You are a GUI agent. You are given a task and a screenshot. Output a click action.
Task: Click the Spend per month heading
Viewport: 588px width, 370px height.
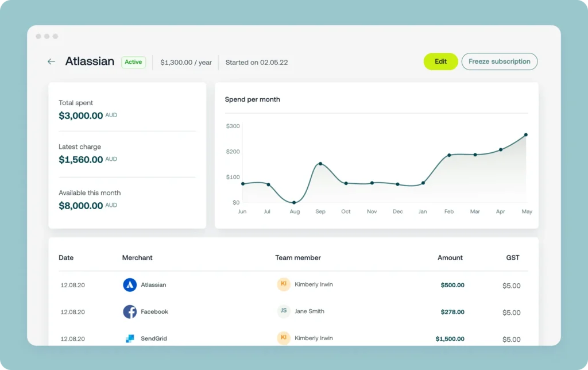(x=253, y=99)
